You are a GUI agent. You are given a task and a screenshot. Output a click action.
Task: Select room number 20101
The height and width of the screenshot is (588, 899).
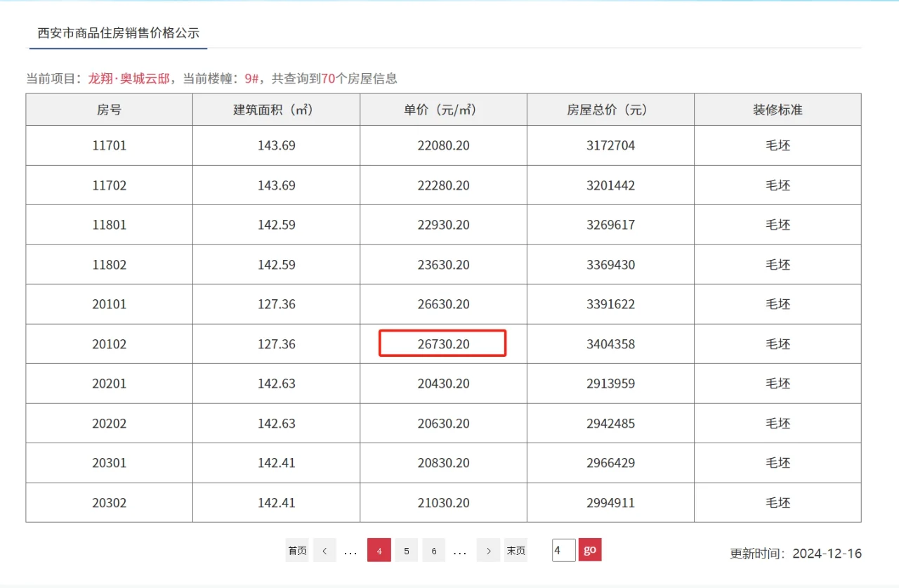tap(109, 304)
